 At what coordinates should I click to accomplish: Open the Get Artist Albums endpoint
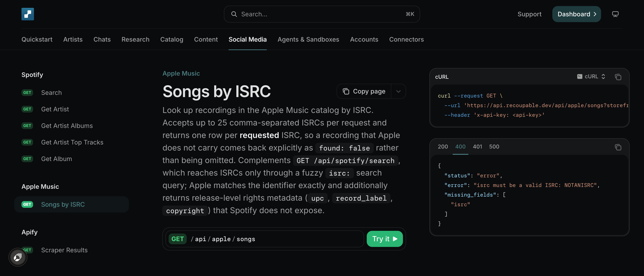tap(67, 125)
